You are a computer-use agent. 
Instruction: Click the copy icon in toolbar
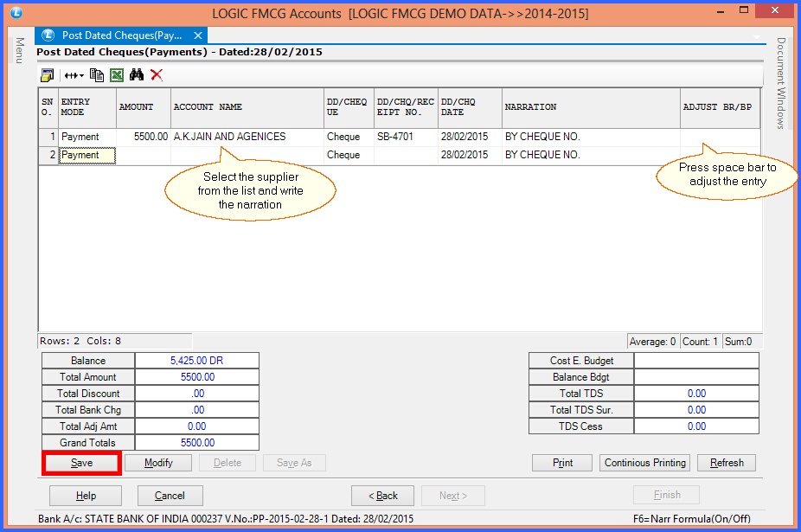(97, 75)
